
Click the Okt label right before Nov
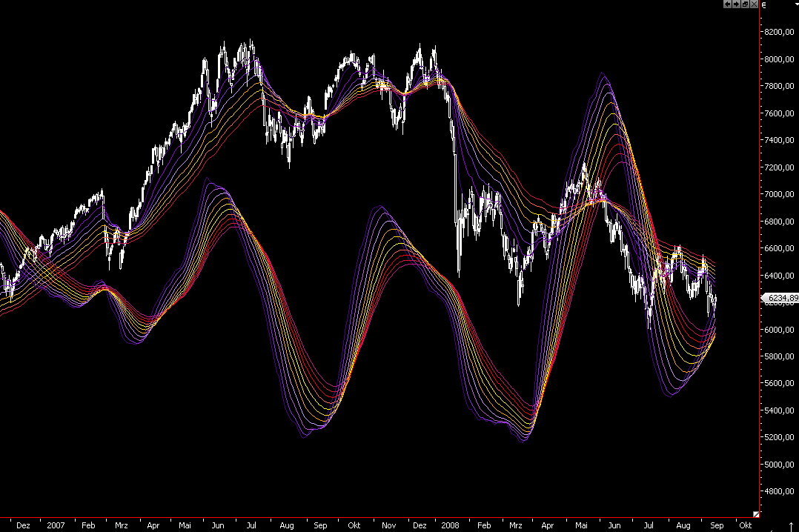point(354,525)
